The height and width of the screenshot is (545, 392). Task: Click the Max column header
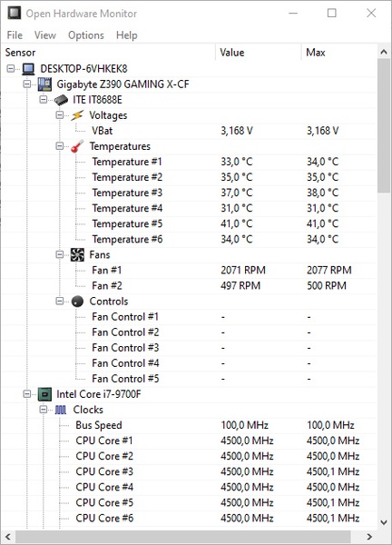(x=339, y=53)
